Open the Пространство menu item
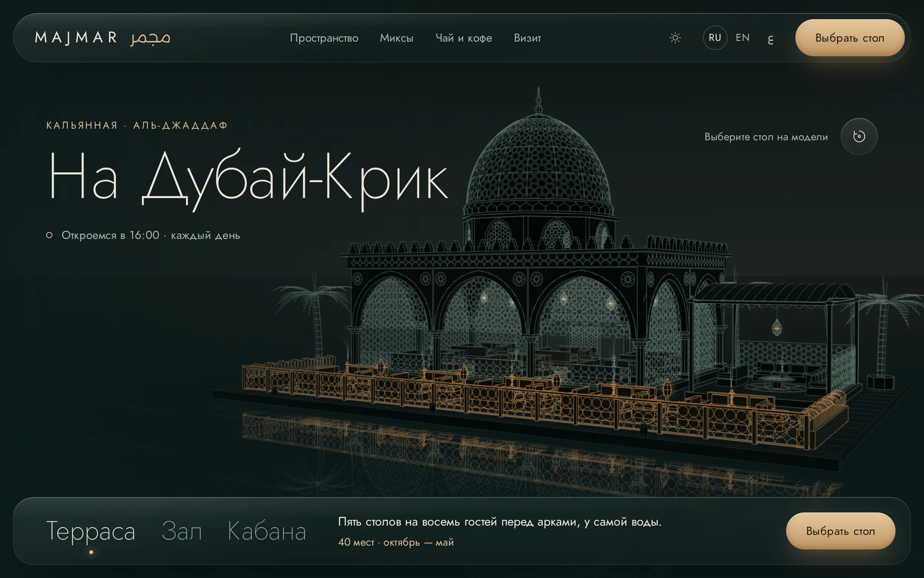This screenshot has width=924, height=578. tap(324, 38)
